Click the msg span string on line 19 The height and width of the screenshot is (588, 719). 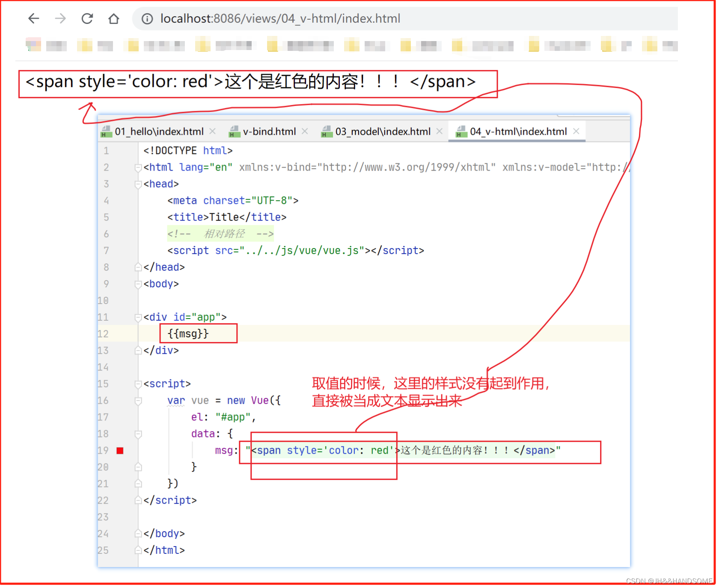pyautogui.click(x=403, y=450)
